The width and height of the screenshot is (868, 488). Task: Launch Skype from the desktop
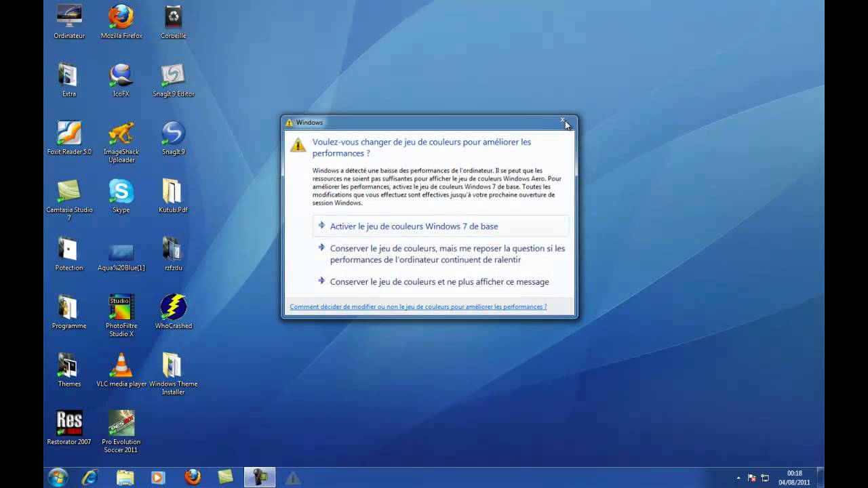pos(121,196)
